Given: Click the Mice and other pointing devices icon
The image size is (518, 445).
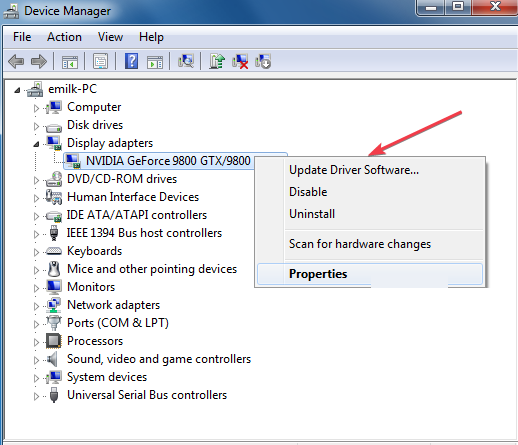Looking at the screenshot, I should click(54, 269).
